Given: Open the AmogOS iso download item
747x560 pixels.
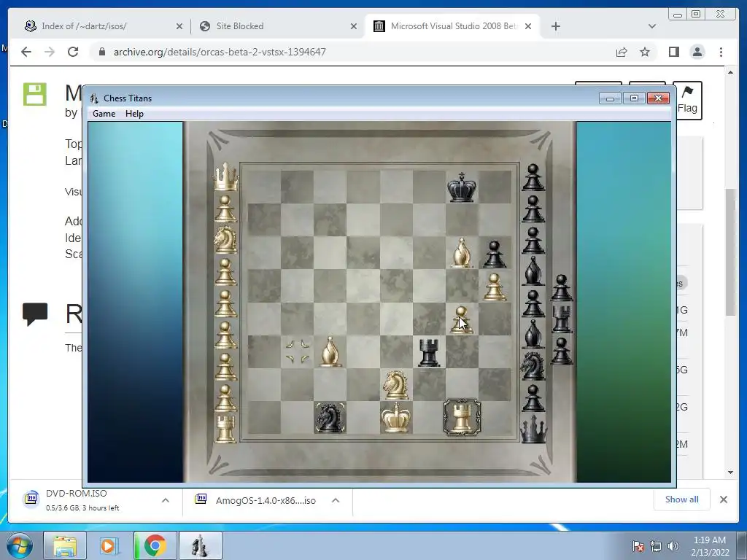Looking at the screenshot, I should tap(258, 500).
